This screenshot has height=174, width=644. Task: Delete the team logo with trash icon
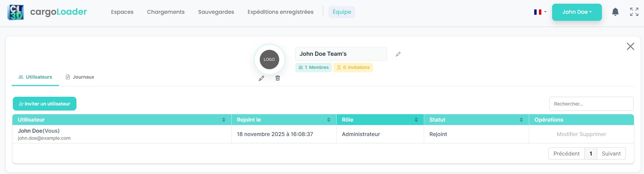pyautogui.click(x=277, y=78)
